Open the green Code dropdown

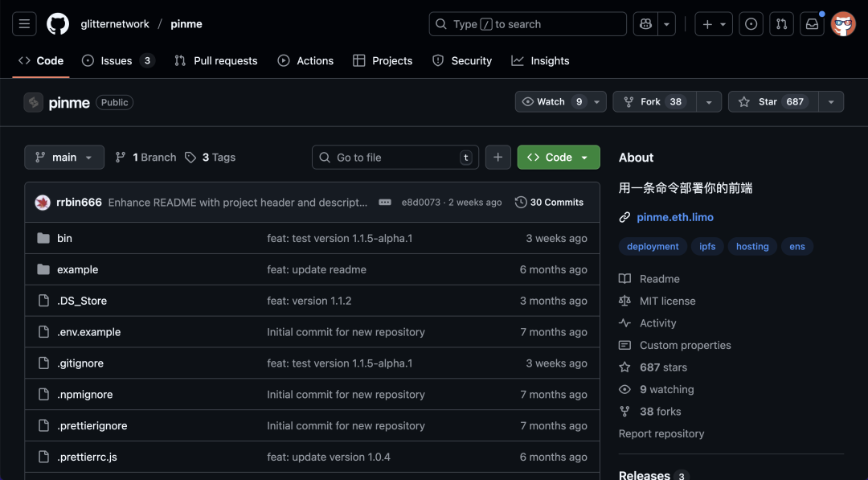[x=558, y=157]
